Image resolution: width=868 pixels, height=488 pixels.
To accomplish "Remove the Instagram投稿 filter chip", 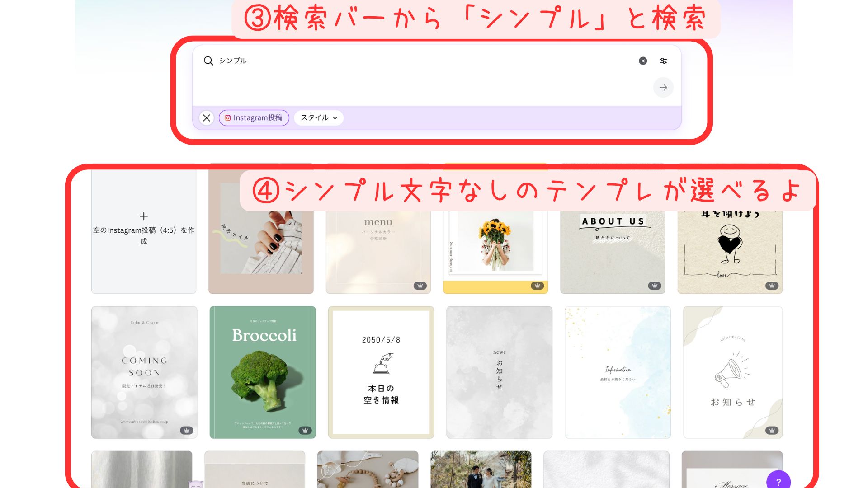I will click(x=255, y=118).
